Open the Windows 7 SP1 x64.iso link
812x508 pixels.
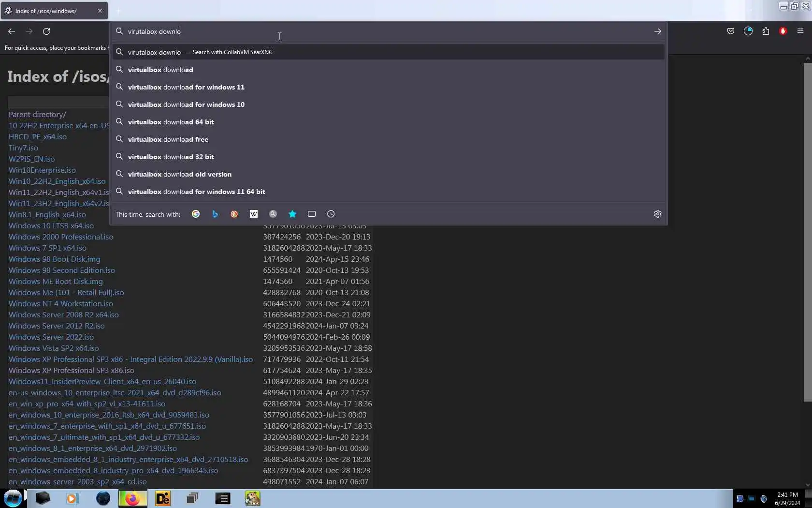[47, 248]
